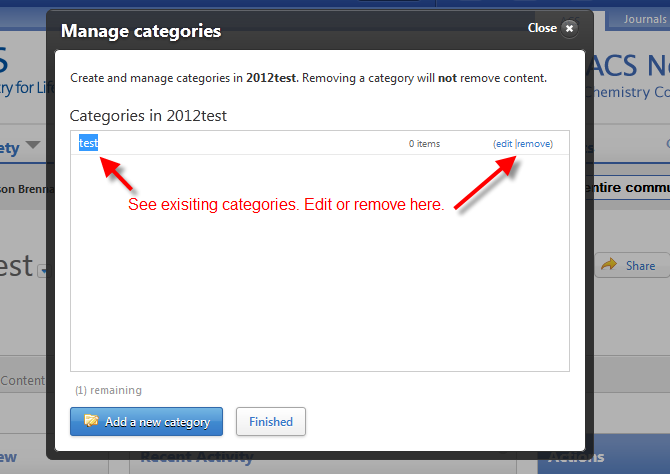Screen dimensions: 670x474
Task: Switch to the Journals tab
Action: point(644,19)
